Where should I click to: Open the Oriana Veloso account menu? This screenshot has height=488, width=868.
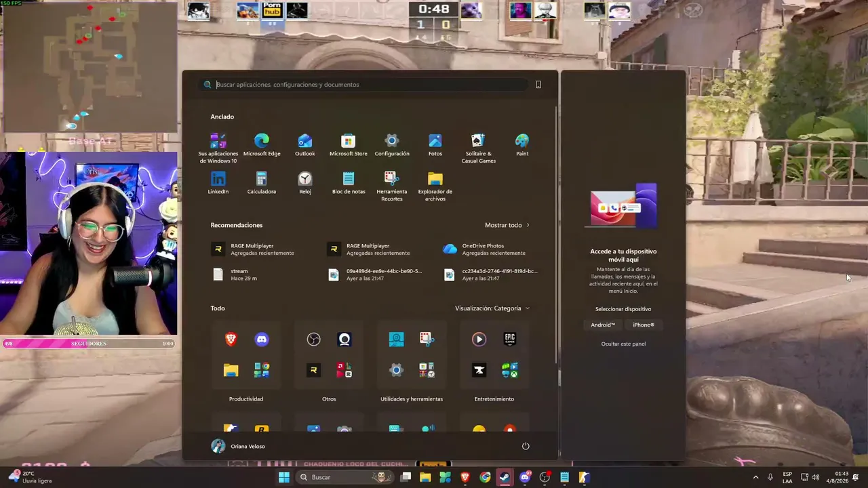tap(238, 446)
